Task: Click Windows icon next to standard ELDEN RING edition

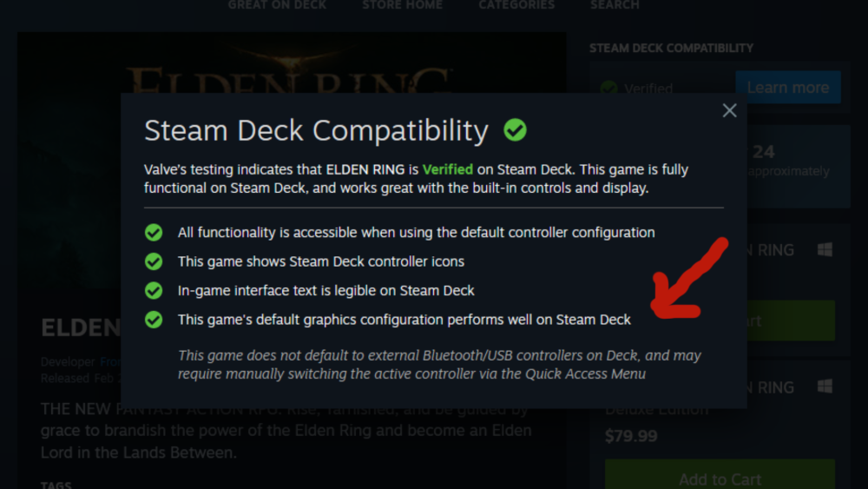Action: 825,250
